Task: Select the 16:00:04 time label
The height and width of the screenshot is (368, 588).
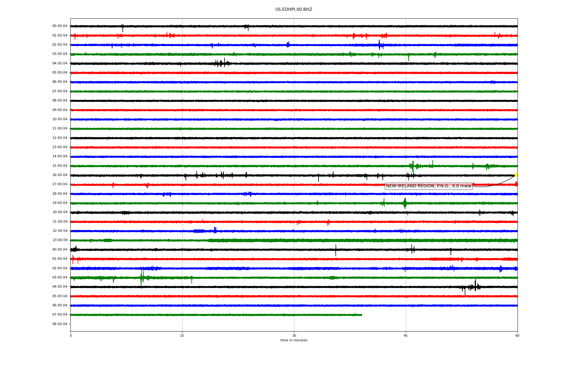Action: [60, 175]
